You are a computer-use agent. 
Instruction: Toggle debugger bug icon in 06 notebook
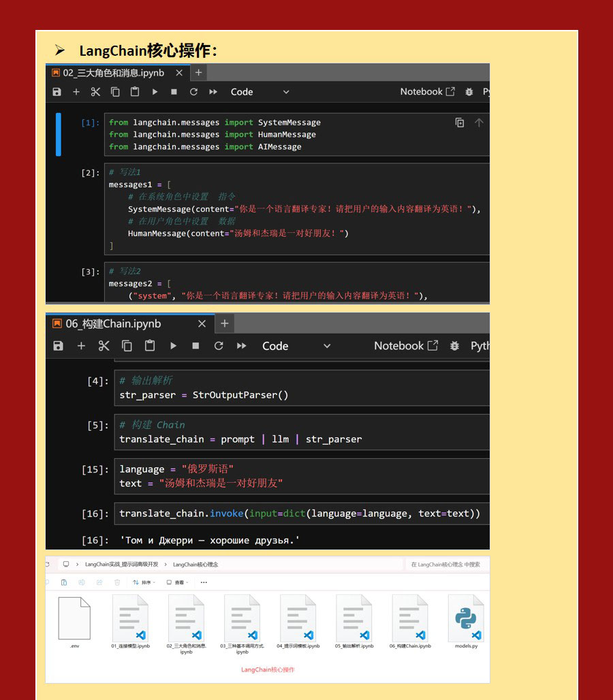(454, 346)
